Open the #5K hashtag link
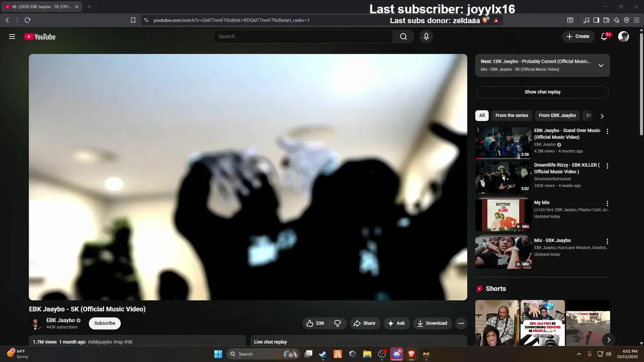 (x=128, y=342)
